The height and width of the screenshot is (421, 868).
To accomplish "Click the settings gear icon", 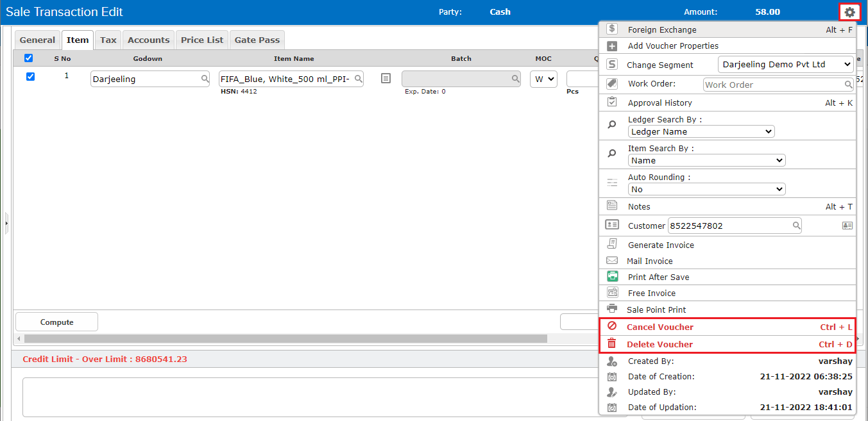I will 849,12.
